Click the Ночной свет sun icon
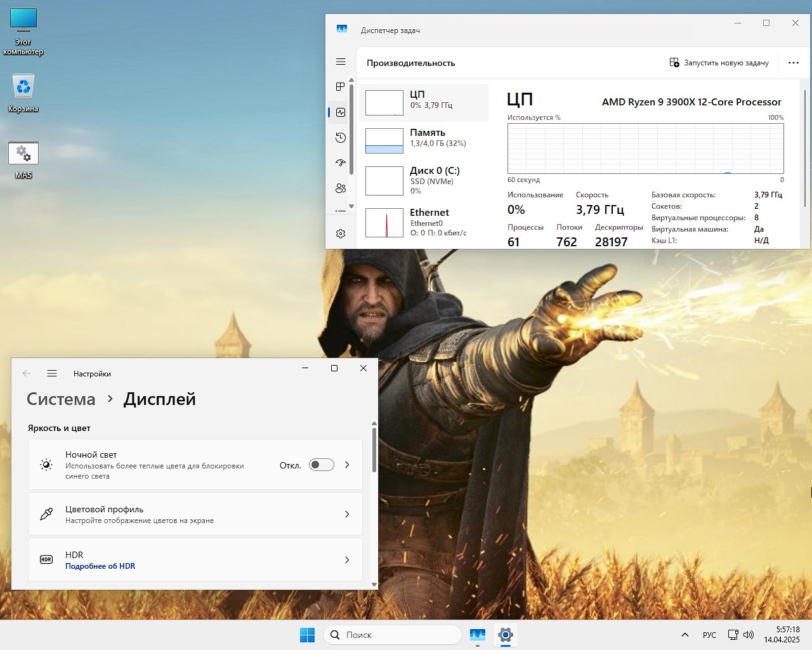 [46, 465]
